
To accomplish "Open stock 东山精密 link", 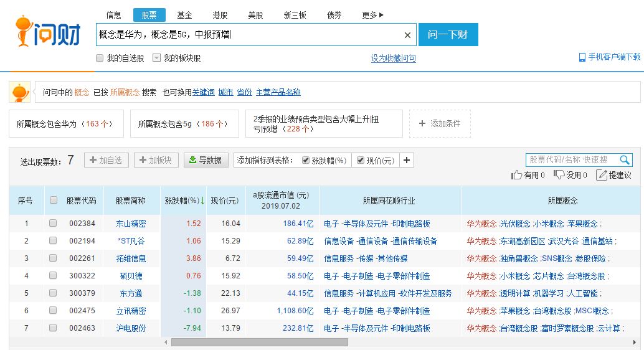I will (x=131, y=224).
